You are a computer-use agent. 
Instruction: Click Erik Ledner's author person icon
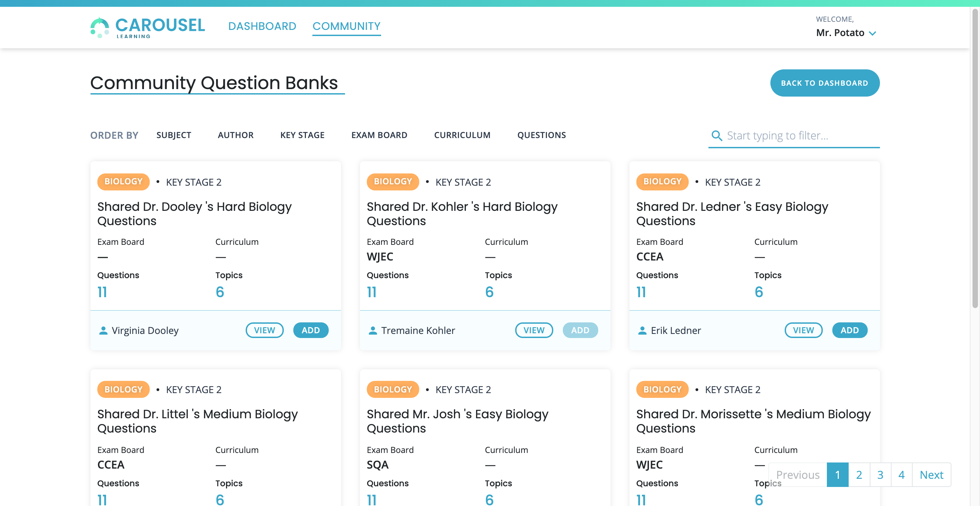pyautogui.click(x=642, y=331)
